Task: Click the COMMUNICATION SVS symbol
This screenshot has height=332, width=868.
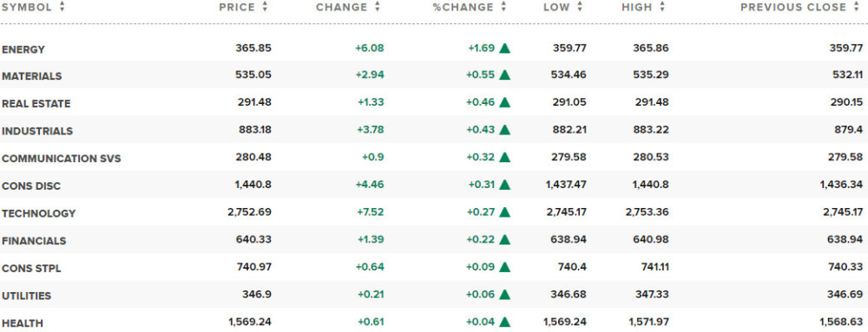Action: (x=61, y=159)
